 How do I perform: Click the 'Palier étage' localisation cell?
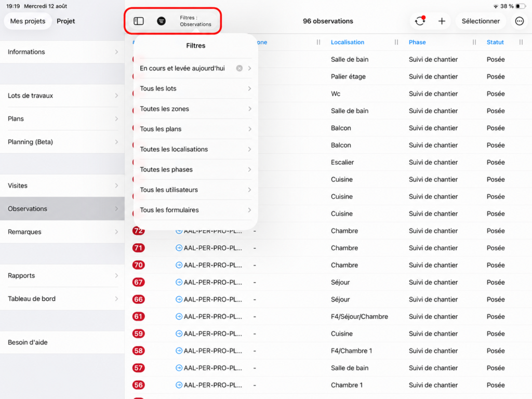point(348,77)
